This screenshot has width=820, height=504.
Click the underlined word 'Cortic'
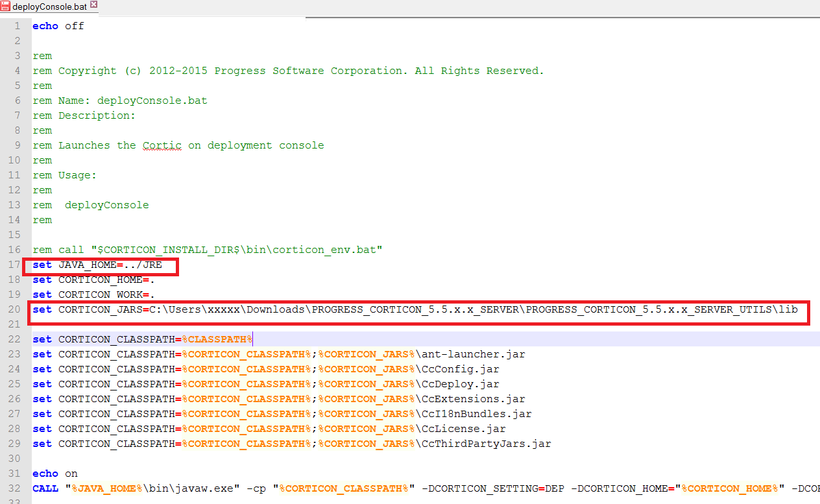[162, 145]
